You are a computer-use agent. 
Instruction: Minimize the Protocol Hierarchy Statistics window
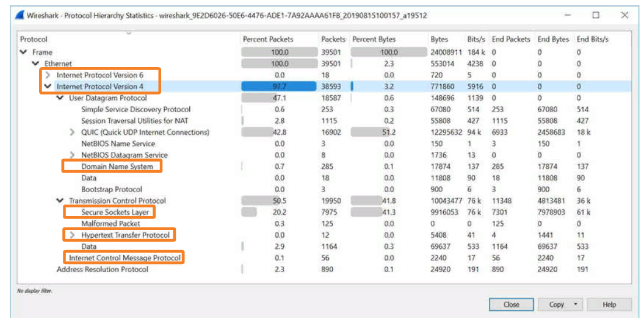pyautogui.click(x=568, y=15)
